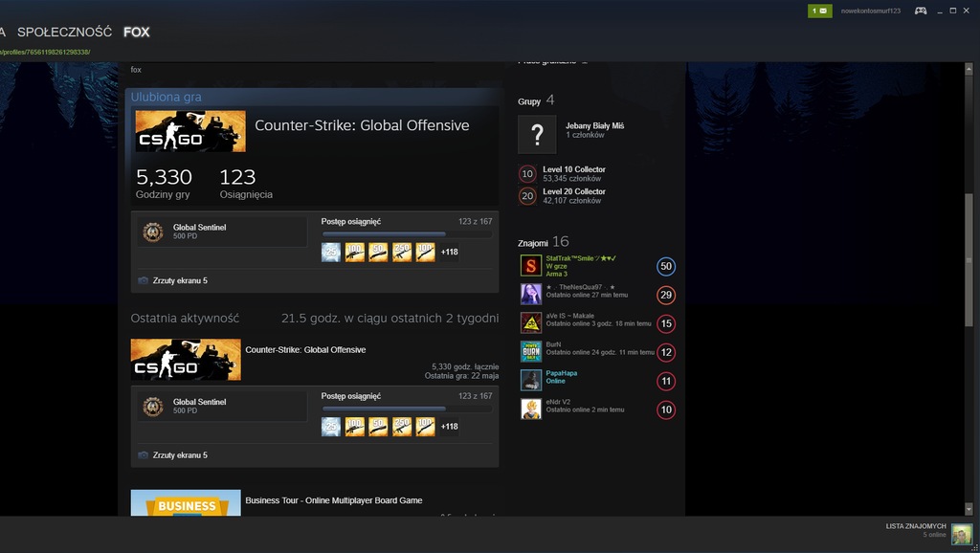
Task: Open StatTrak™Smile friend profile name
Action: [581, 258]
